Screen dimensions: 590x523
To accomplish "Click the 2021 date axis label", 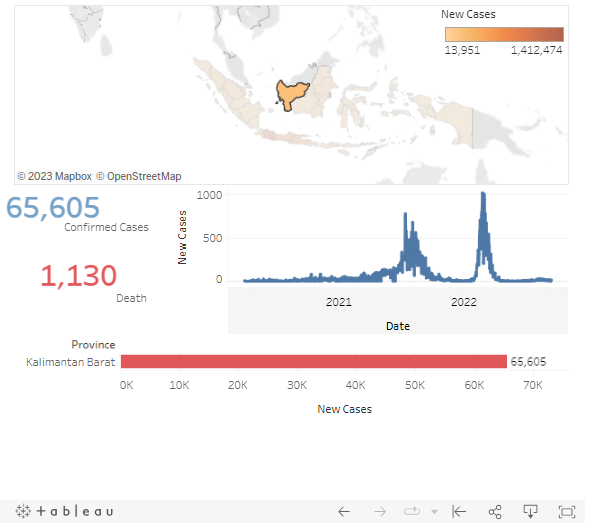I will pos(339,302).
